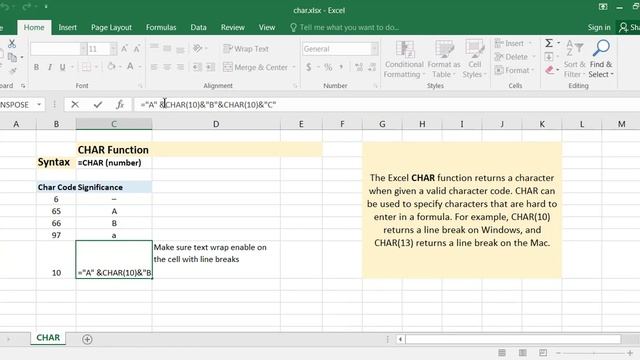The image size is (640, 360).
Task: Open Cell Styles gallery
Action: click(x=475, y=59)
